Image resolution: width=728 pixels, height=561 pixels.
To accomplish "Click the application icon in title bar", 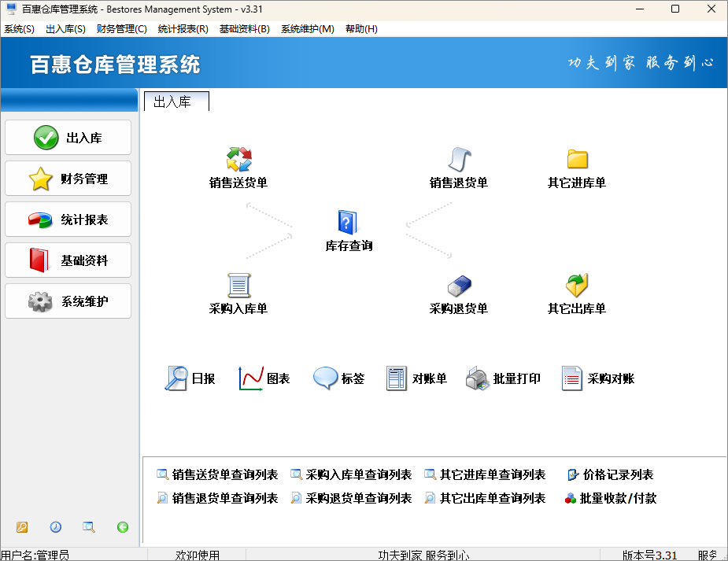I will [x=11, y=9].
